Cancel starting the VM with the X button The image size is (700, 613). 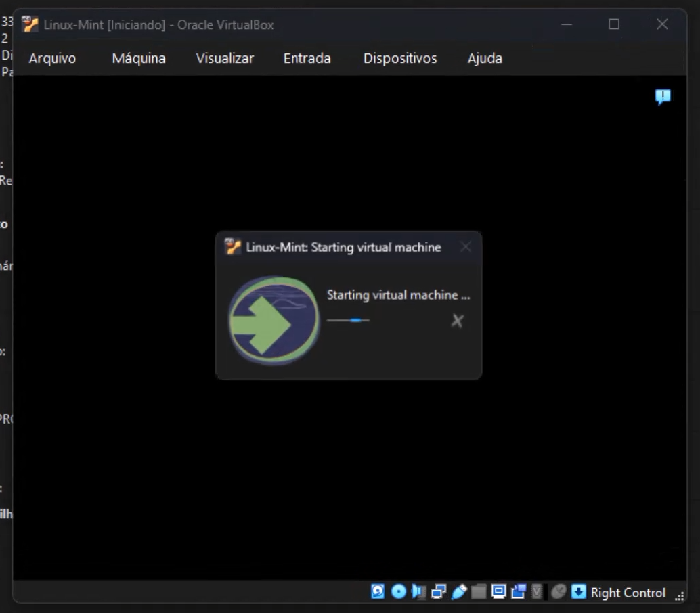point(457,320)
